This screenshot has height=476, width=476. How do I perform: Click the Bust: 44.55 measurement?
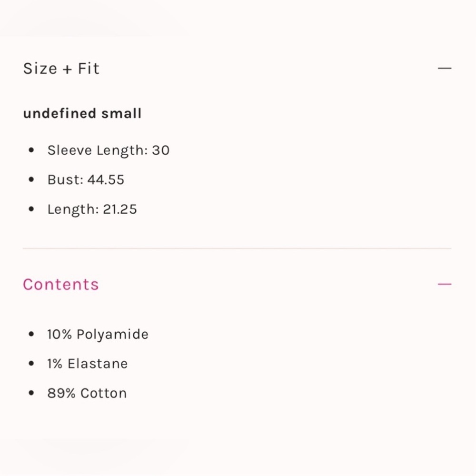point(86,180)
